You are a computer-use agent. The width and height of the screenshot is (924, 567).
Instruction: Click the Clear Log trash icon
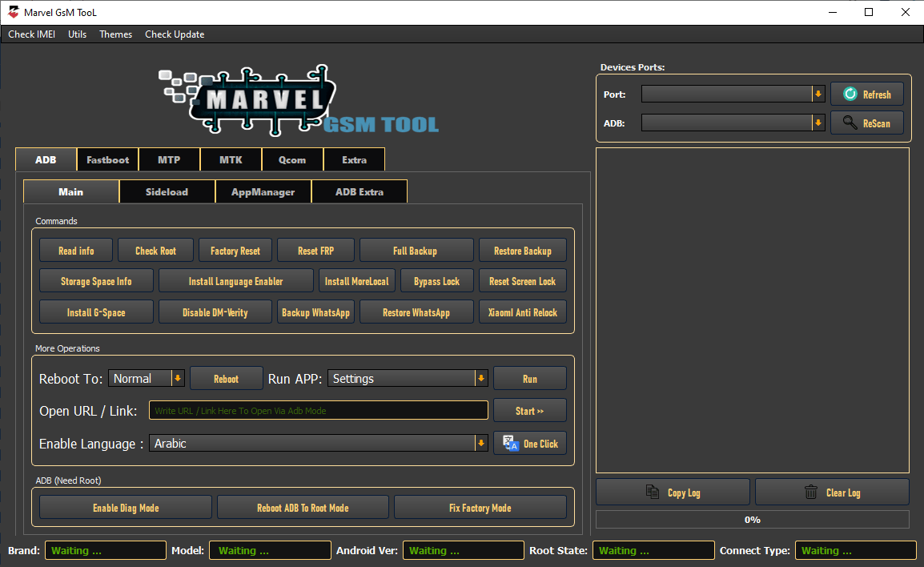point(811,491)
